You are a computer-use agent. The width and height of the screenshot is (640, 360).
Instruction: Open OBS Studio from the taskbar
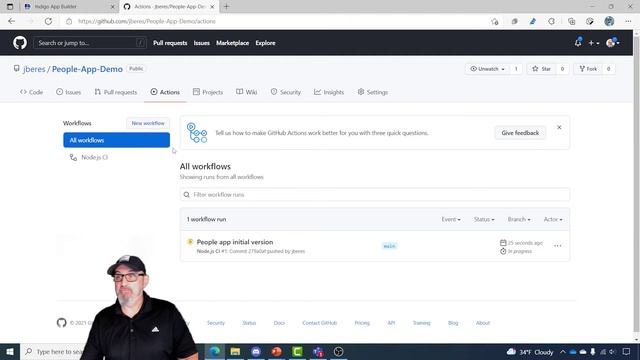(x=338, y=351)
